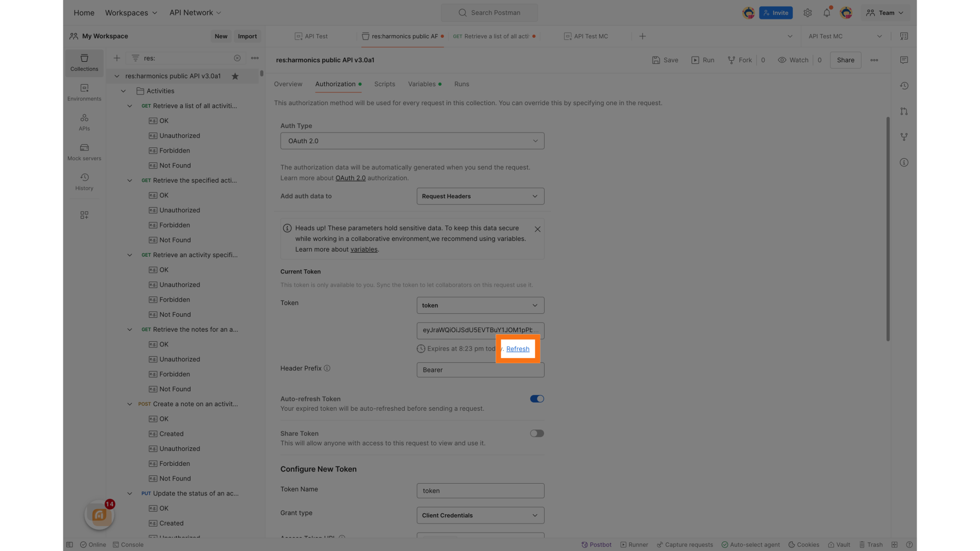Click the Header Prefix Bearer field
Image resolution: width=980 pixels, height=551 pixels.
(x=480, y=370)
